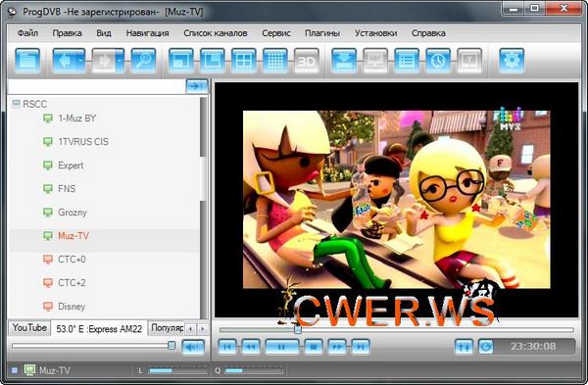
Task: Toggle mute speaker button
Action: tap(193, 347)
